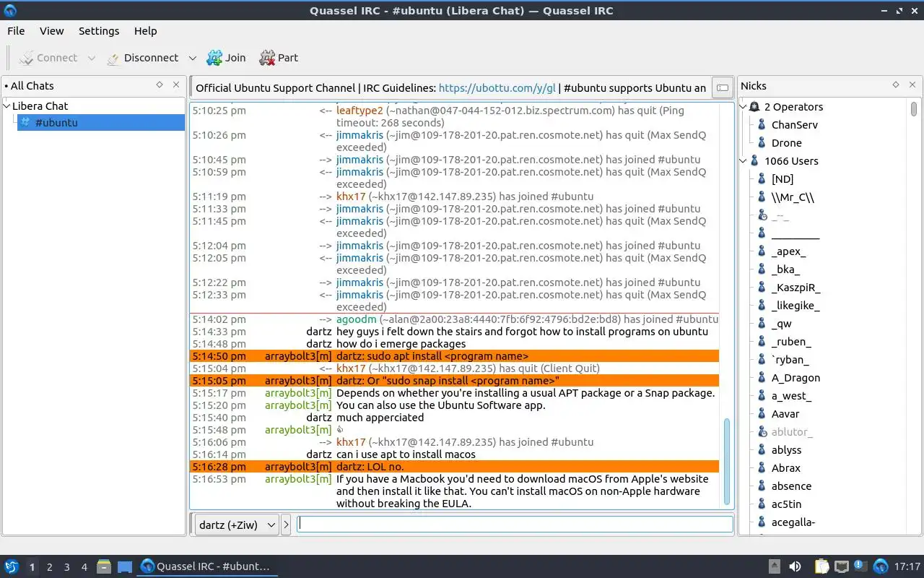This screenshot has height=578, width=924.
Task: Click the 1066 Users group icon
Action: (x=755, y=161)
